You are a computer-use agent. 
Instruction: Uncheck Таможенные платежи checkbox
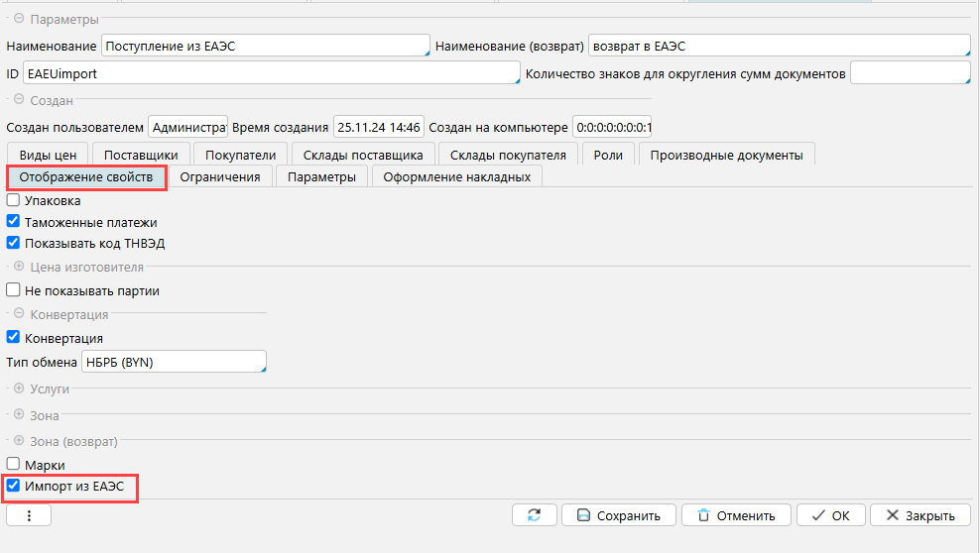pyautogui.click(x=14, y=223)
